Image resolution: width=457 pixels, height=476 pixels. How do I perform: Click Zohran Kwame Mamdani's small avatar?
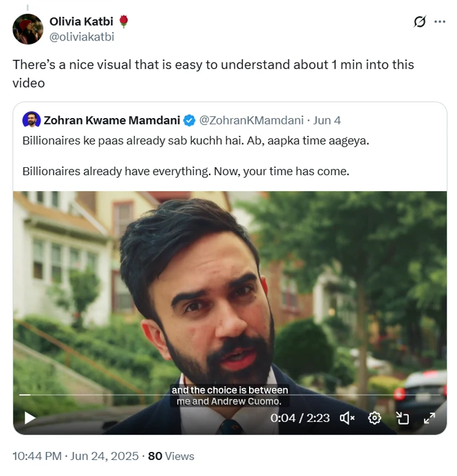(x=31, y=120)
